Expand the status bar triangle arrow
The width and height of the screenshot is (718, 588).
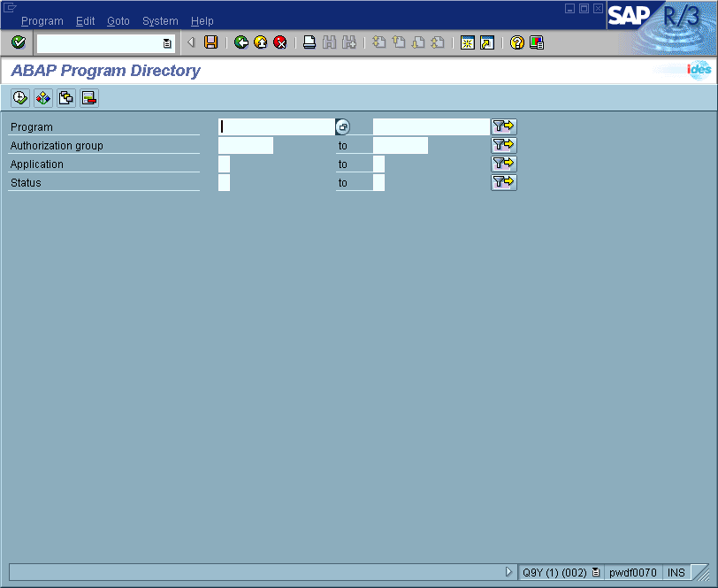pyautogui.click(x=508, y=572)
